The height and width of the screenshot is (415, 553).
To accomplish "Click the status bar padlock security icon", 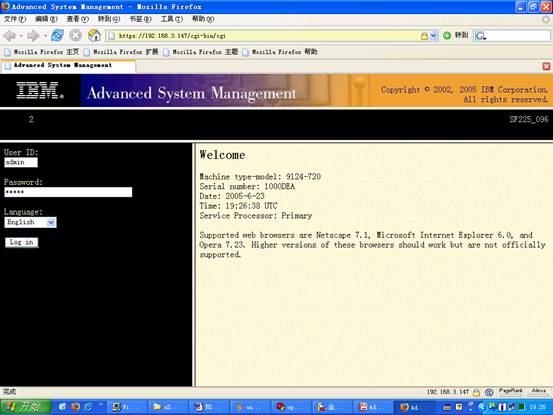I will tap(476, 392).
